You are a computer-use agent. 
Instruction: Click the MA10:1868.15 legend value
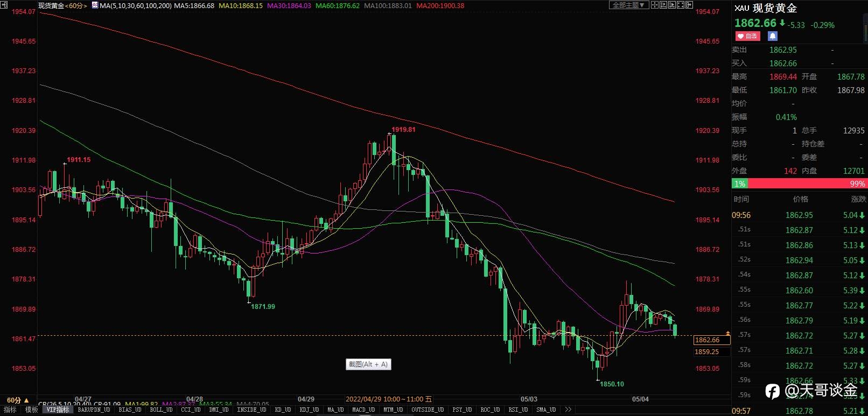coord(241,6)
